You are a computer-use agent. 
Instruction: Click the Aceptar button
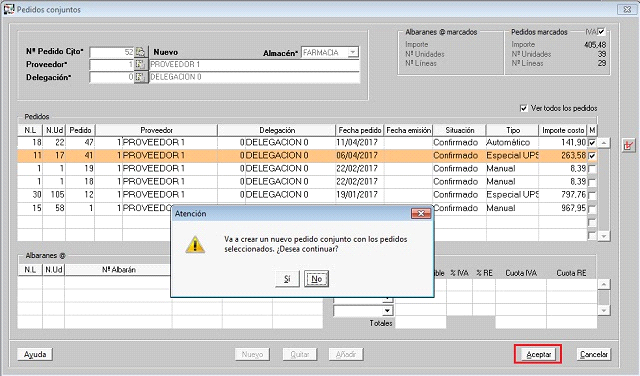click(x=538, y=354)
